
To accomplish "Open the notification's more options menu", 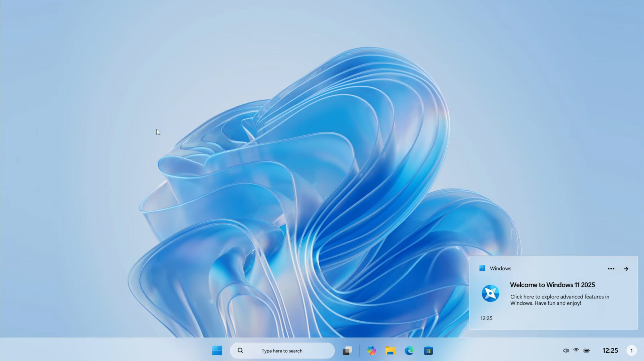I will (x=611, y=268).
